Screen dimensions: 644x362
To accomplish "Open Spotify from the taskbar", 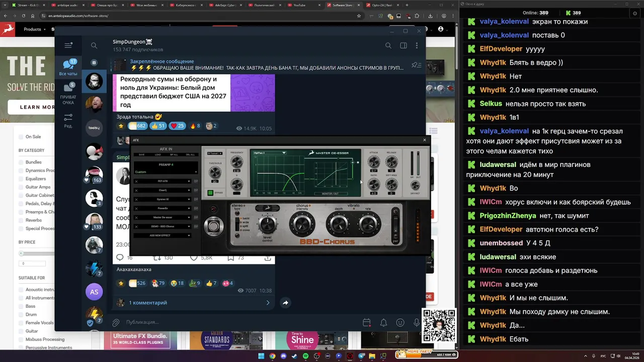I will click(305, 356).
